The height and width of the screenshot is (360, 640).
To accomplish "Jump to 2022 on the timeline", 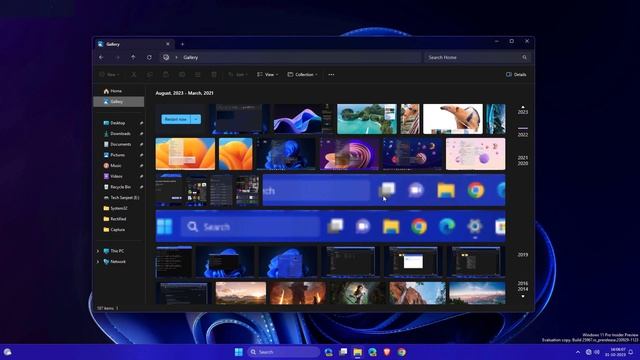I will pyautogui.click(x=523, y=135).
